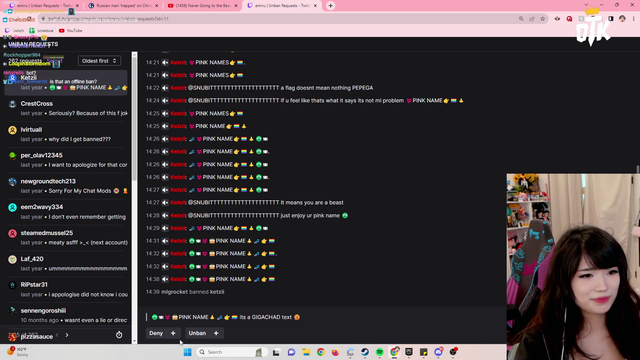Click the taskbar Search box
This screenshot has height=360, width=640.
pos(231,352)
